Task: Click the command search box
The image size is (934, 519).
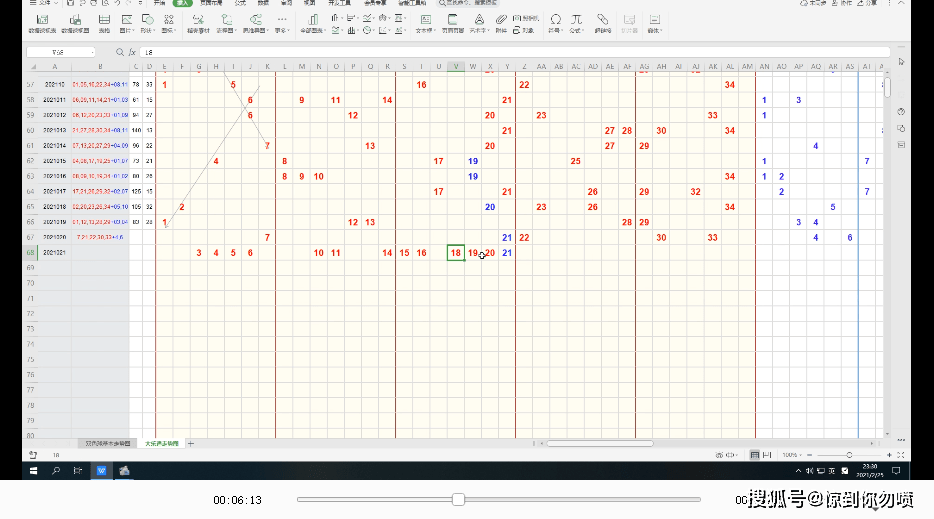Action: 469,3
